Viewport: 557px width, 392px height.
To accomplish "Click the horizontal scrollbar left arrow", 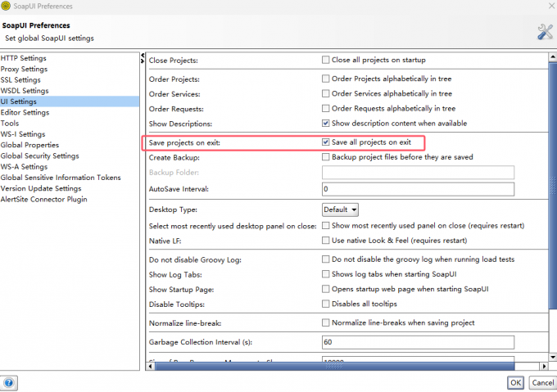I will pyautogui.click(x=150, y=366).
